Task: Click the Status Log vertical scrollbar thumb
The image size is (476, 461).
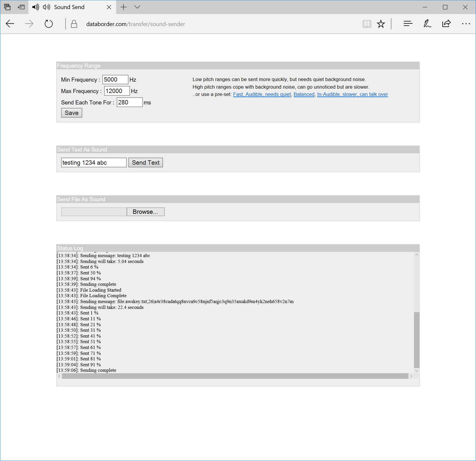Action: click(417, 339)
